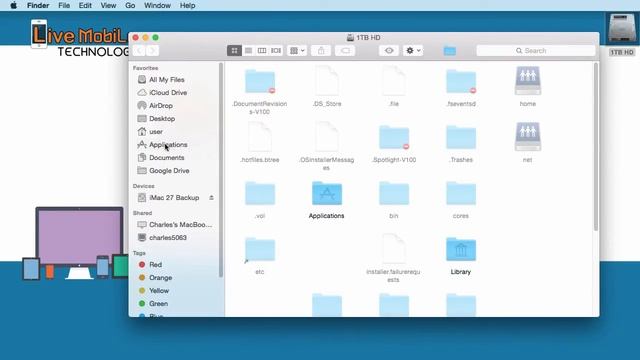Open the View menu
Image resolution: width=640 pixels, height=360 pixels.
[108, 6]
